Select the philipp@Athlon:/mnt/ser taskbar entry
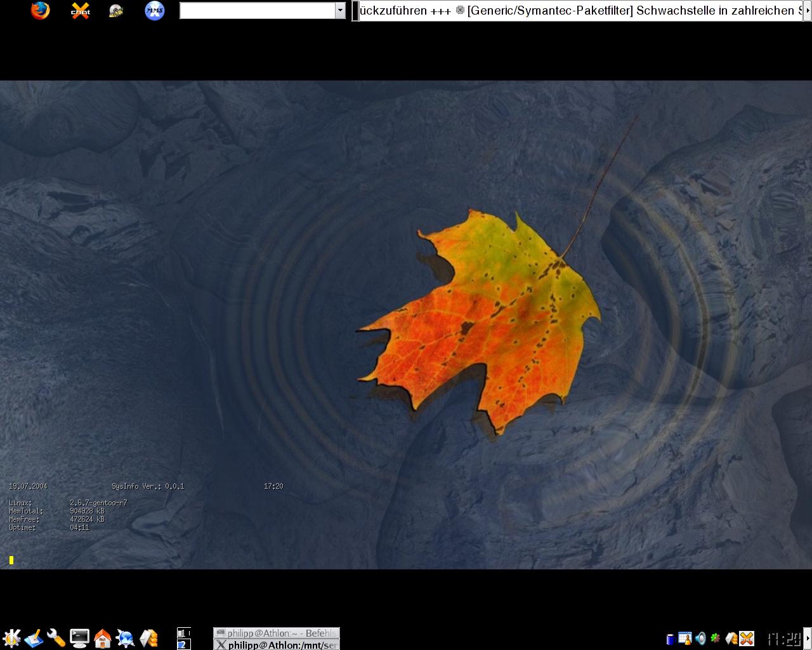Viewport: 812px width, 650px height. pos(277,645)
